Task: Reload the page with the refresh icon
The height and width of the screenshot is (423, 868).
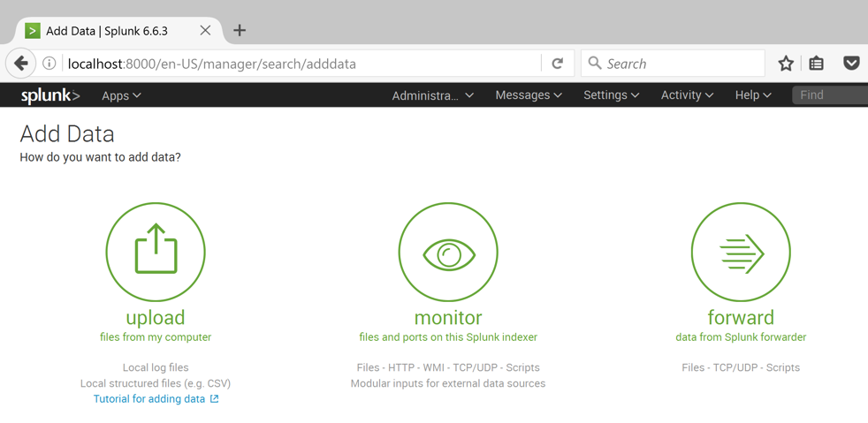Action: [x=558, y=64]
